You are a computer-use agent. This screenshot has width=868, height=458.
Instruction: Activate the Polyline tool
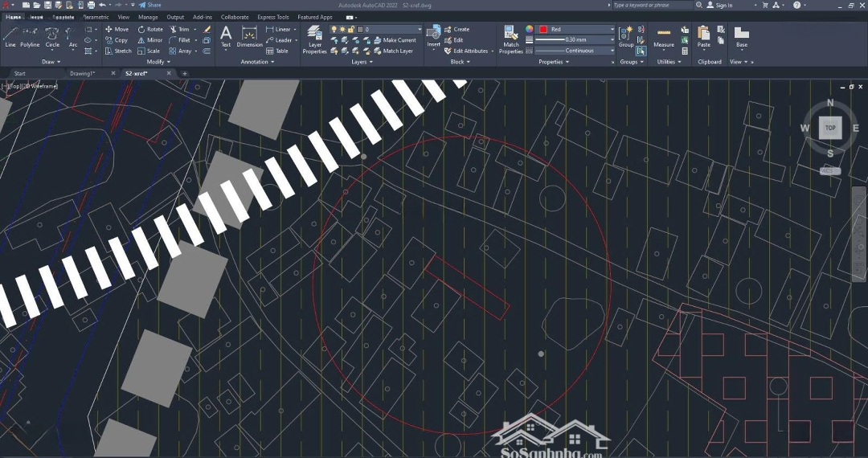30,37
